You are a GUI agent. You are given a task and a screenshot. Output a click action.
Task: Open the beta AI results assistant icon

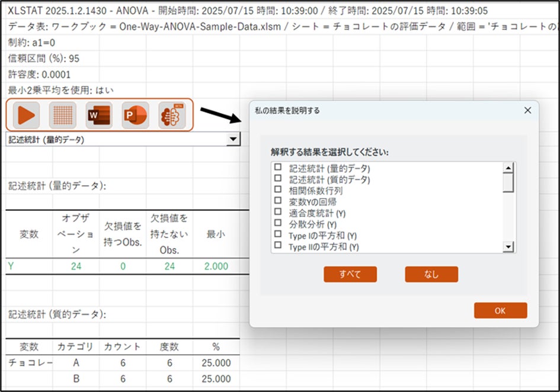[x=172, y=115]
